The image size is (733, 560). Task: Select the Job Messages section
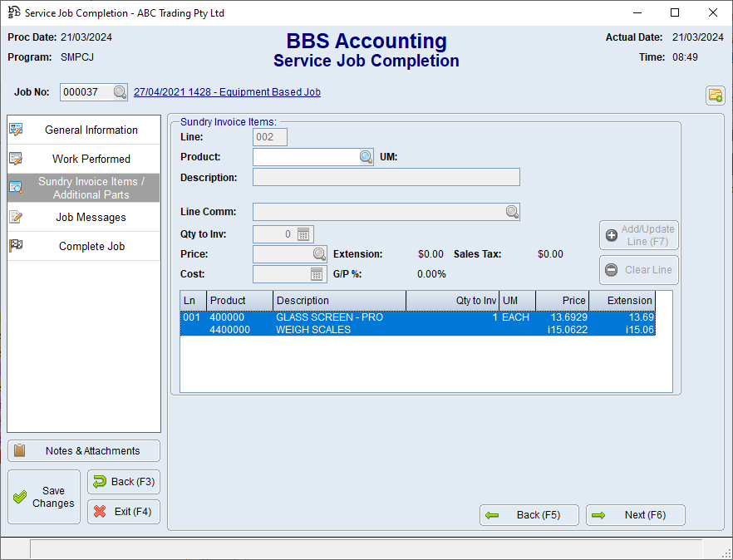83,217
